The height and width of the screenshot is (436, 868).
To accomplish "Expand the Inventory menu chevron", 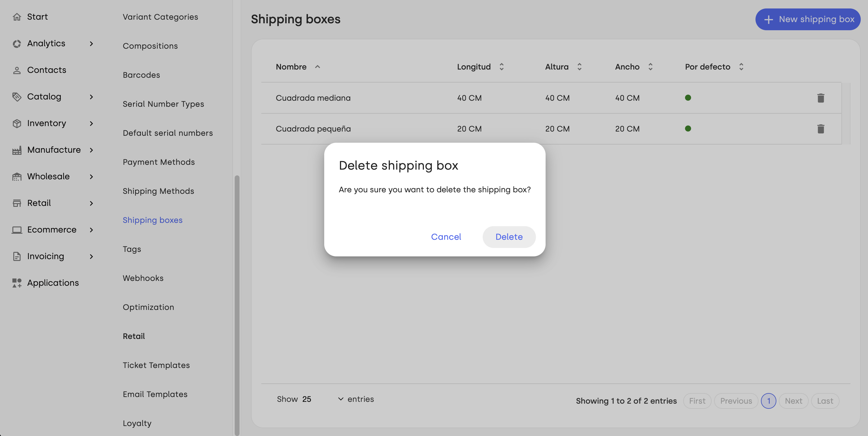I will (91, 123).
